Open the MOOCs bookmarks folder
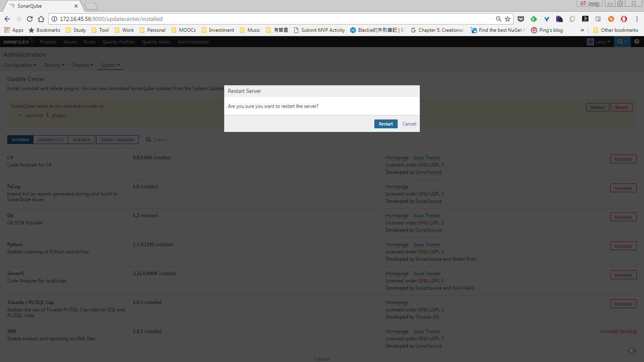 [184, 30]
